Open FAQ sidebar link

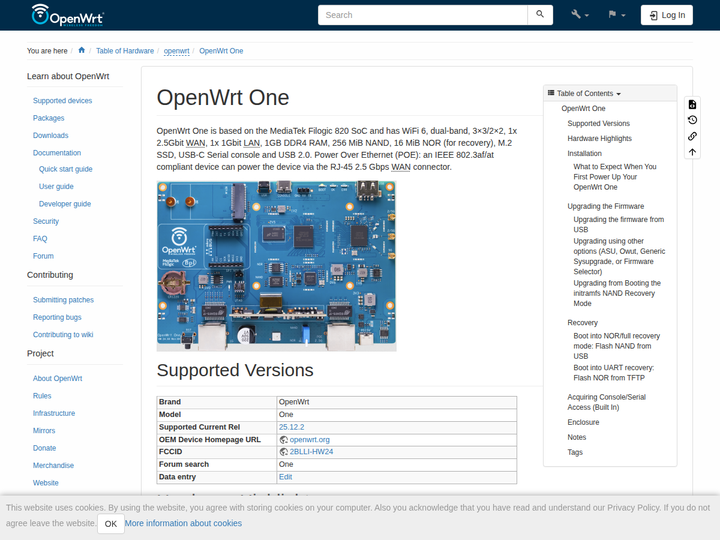point(40,239)
